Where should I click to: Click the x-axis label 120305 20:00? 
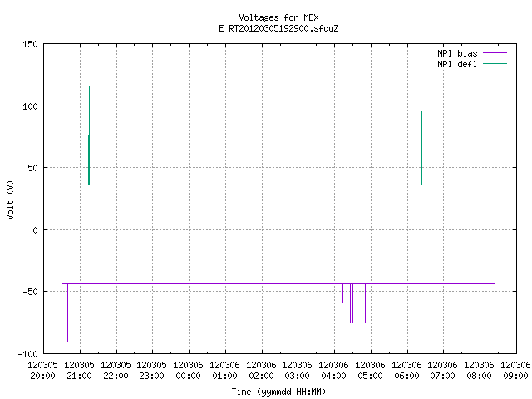[42, 371]
